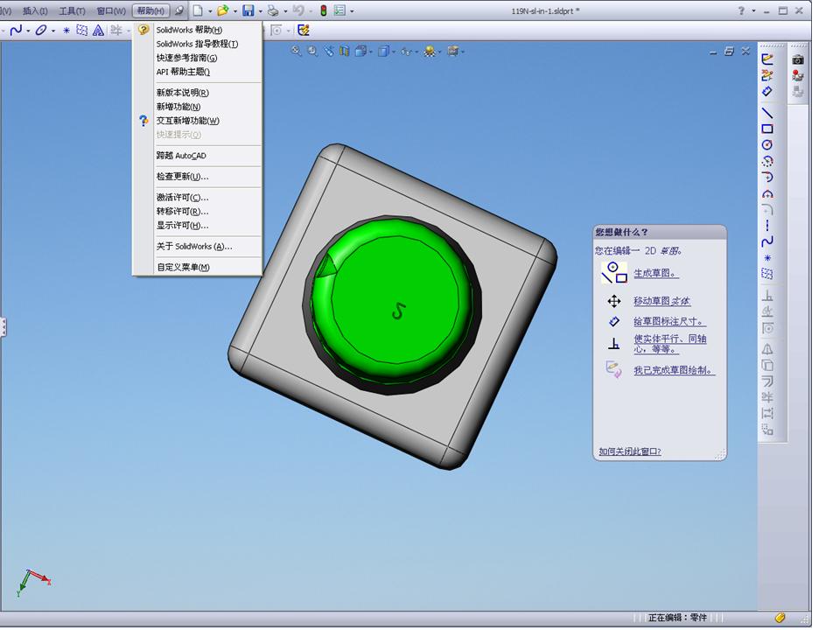Open the 插入(I) menu
Image resolution: width=840 pixels, height=630 pixels.
(35, 10)
